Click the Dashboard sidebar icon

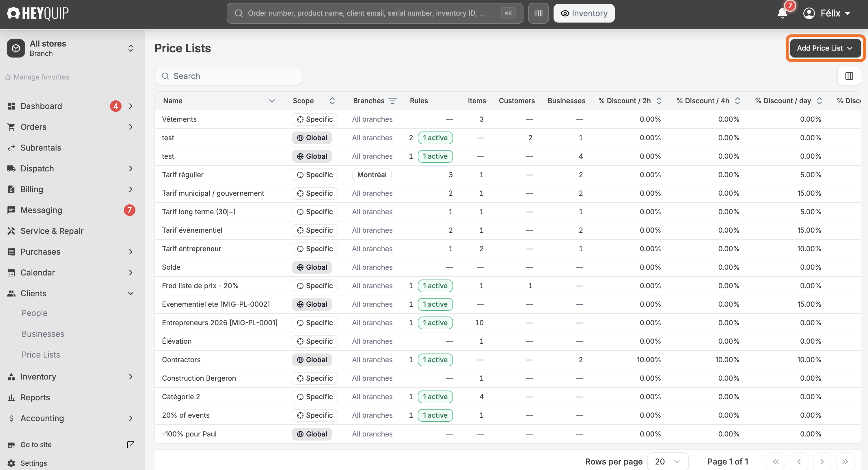coord(11,106)
